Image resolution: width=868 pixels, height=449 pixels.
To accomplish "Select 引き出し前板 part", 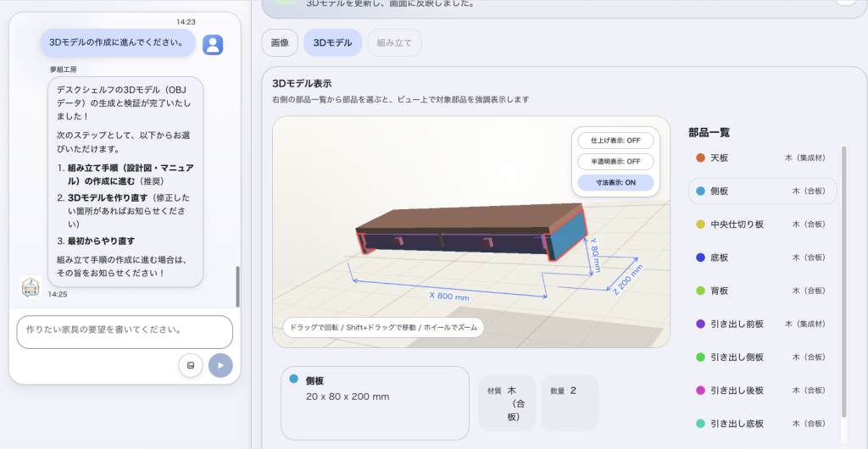I will click(762, 324).
